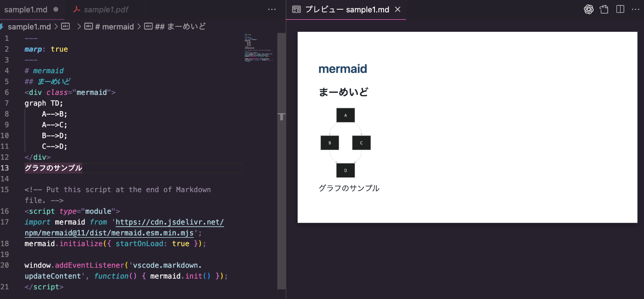The height and width of the screenshot is (299, 644).
Task: Place cursor on the 'C-->D;' line
Action: [55, 147]
